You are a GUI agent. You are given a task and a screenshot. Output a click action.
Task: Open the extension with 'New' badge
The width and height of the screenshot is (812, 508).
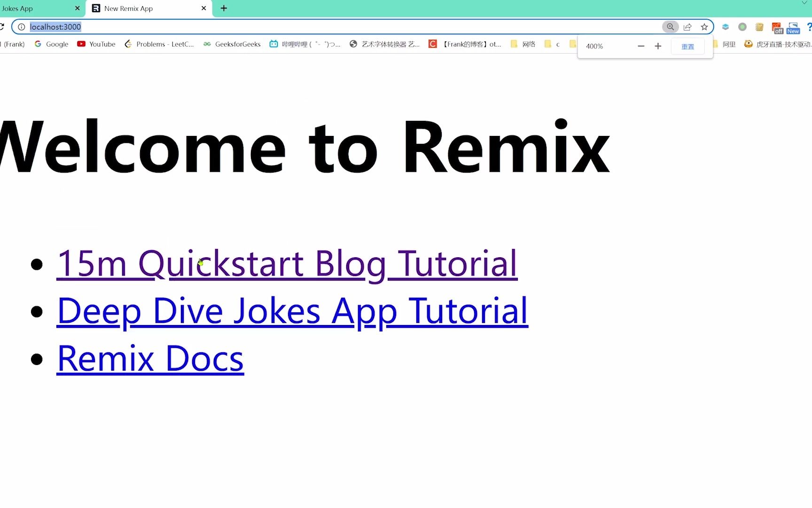pos(793,28)
